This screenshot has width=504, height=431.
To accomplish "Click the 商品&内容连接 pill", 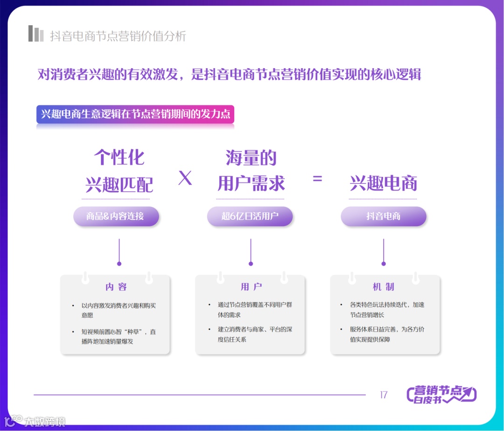I will pyautogui.click(x=116, y=216).
